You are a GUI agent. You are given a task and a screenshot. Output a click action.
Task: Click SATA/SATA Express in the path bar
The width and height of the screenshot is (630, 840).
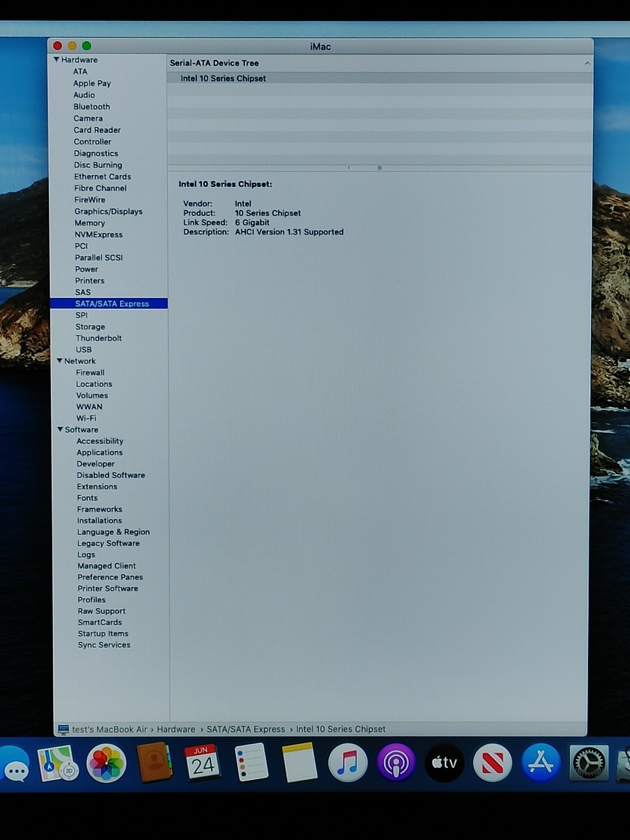[x=246, y=729]
